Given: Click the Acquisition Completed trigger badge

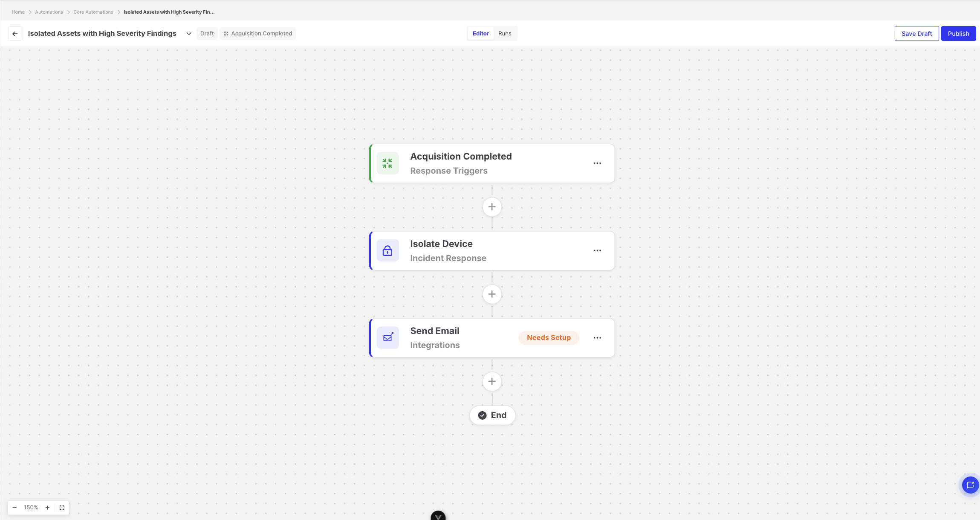Looking at the screenshot, I should (x=258, y=34).
